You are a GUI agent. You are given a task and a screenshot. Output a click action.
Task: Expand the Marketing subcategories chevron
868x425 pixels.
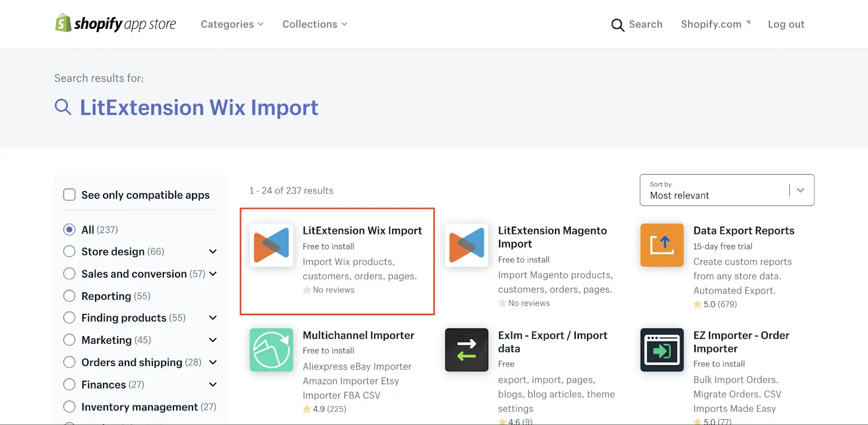[x=213, y=340]
